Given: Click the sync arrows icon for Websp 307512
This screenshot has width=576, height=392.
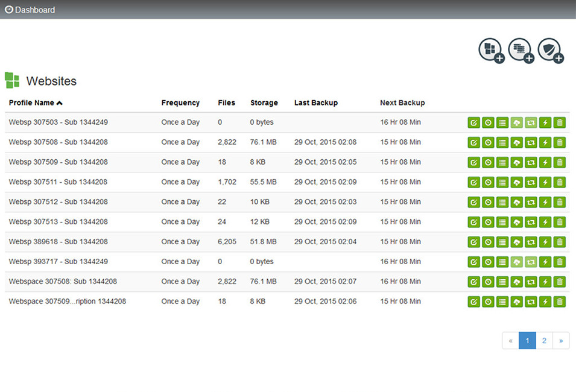Looking at the screenshot, I should pos(531,203).
